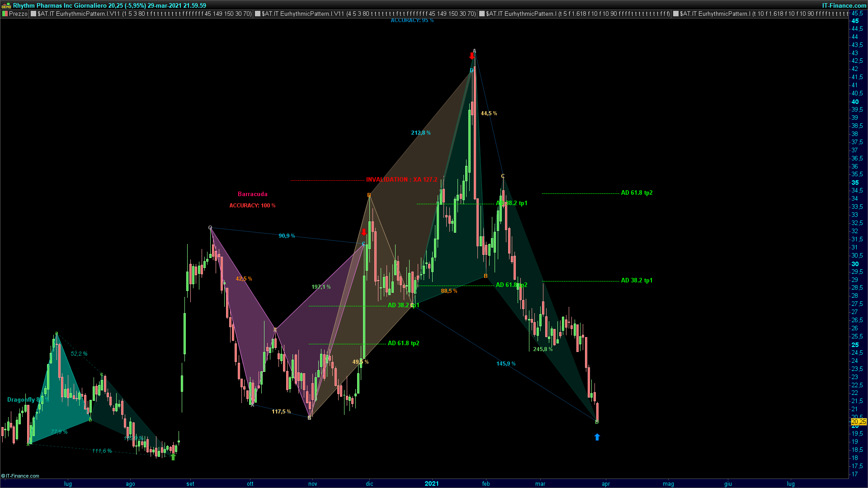Click the AD 61.8 tp2 target label at far right
868x488 pixels.
pos(637,193)
